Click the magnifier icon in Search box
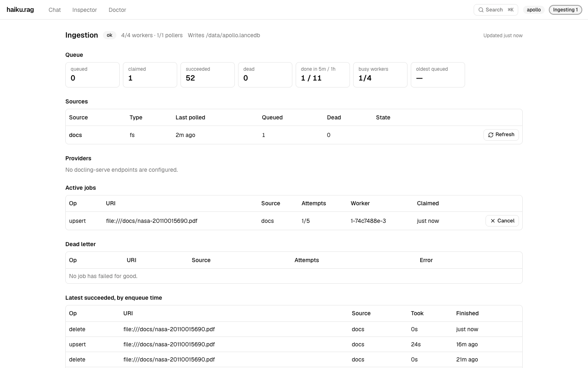Screen dimensions: 588x368 481,10
